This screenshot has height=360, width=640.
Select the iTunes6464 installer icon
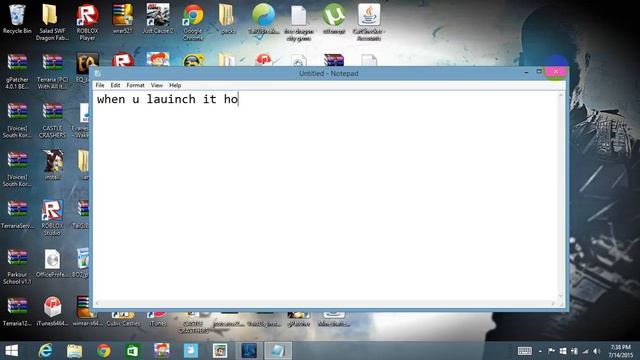[x=52, y=311]
